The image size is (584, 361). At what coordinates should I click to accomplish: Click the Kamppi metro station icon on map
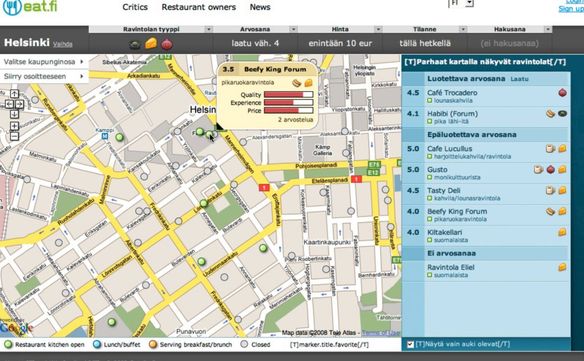(x=105, y=136)
